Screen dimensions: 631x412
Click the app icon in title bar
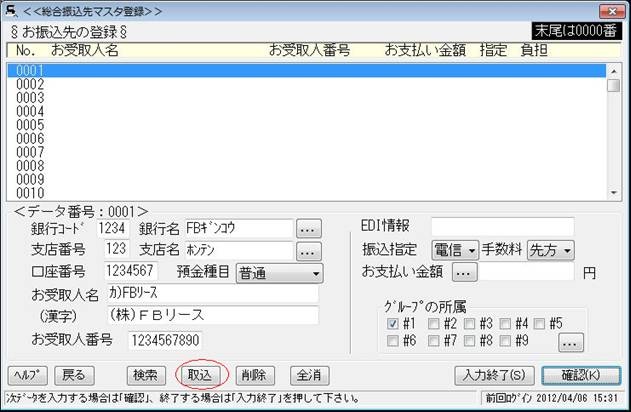(11, 11)
